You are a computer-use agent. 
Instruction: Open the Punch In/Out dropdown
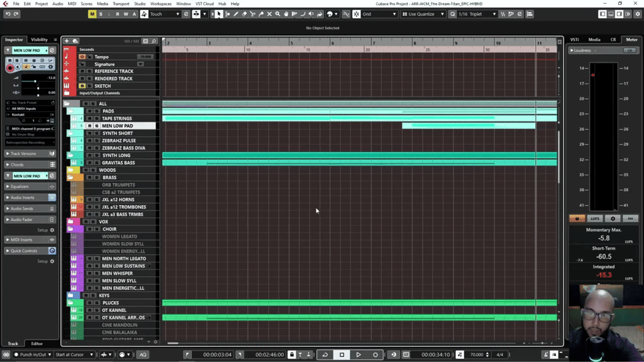point(33,354)
